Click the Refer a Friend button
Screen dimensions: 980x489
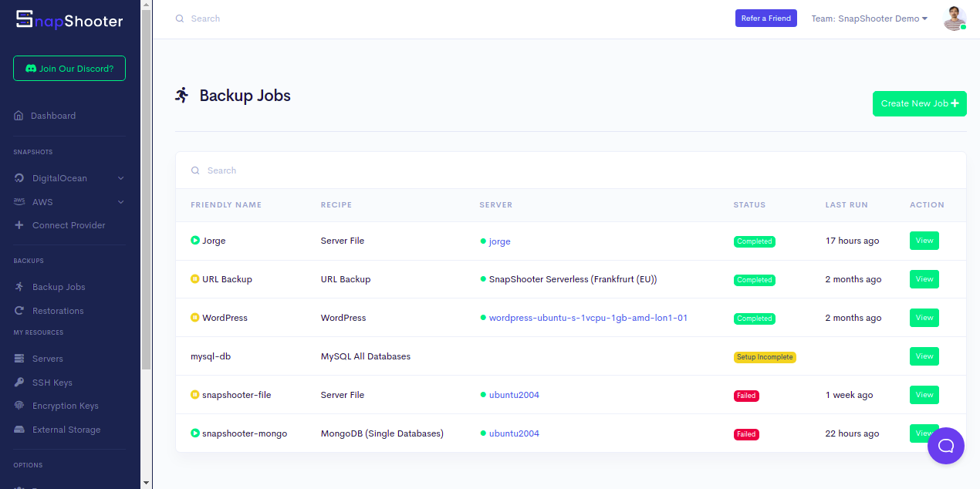[765, 19]
